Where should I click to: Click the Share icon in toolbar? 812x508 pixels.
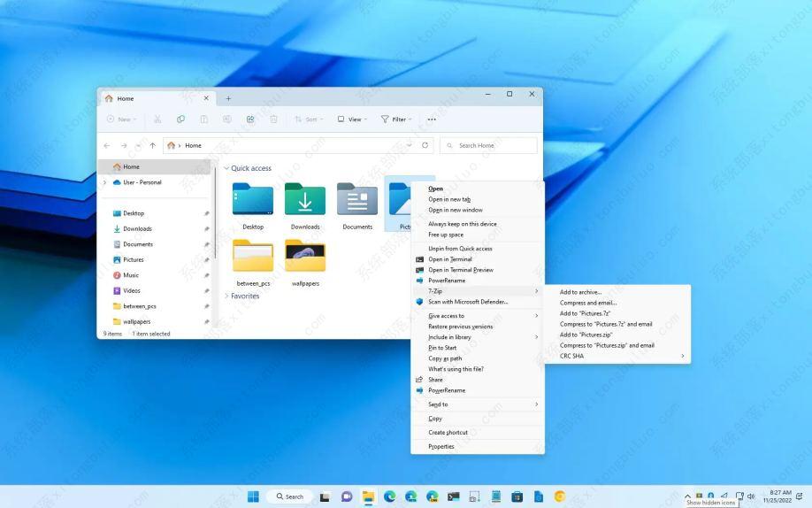click(x=250, y=119)
